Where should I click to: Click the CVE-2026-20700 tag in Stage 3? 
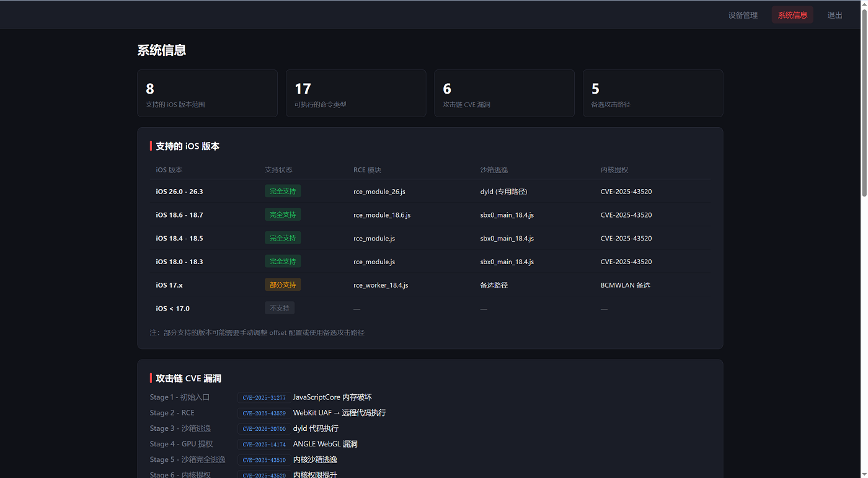coord(264,428)
